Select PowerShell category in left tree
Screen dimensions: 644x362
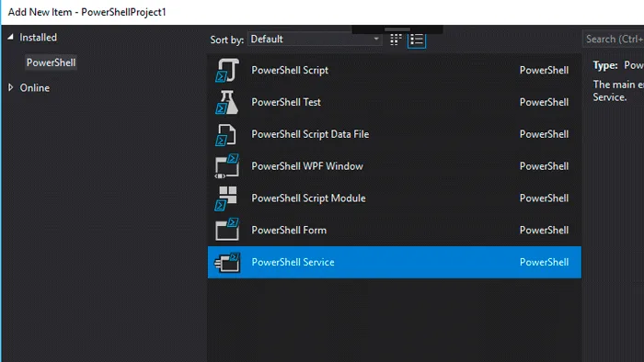(51, 62)
